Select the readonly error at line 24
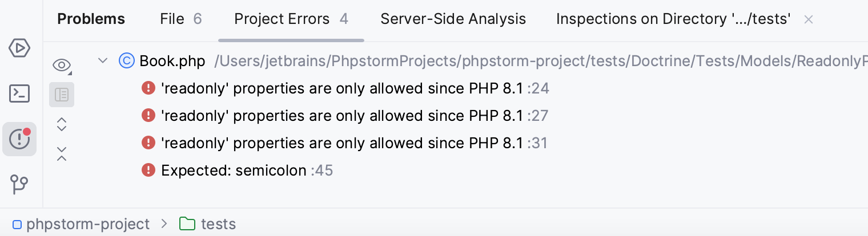Image resolution: width=868 pixels, height=236 pixels. [341, 88]
